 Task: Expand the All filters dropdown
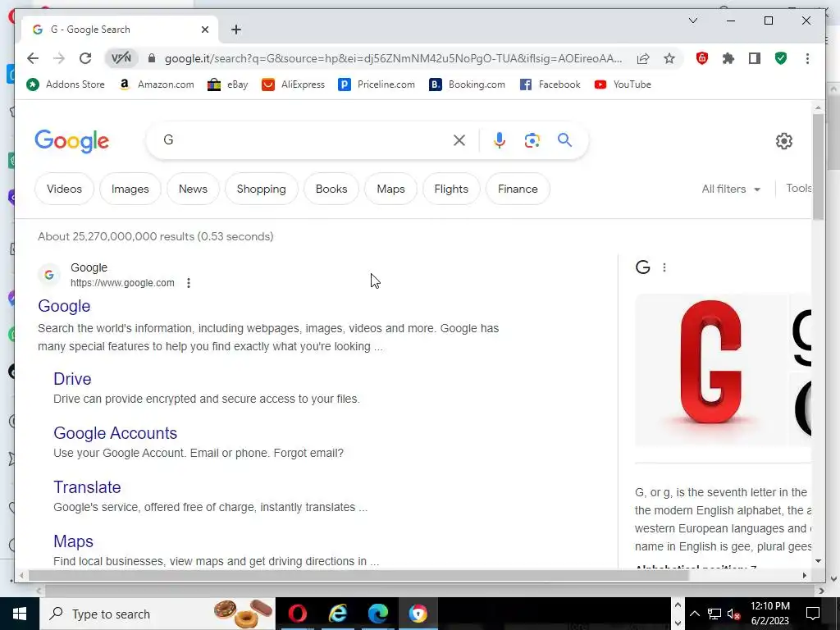pos(731,189)
